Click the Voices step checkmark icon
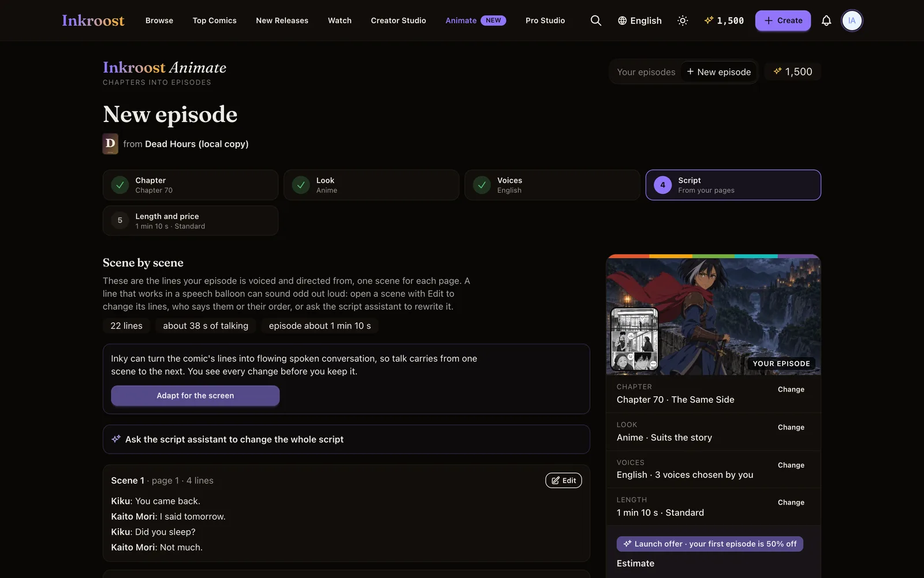 tap(482, 185)
